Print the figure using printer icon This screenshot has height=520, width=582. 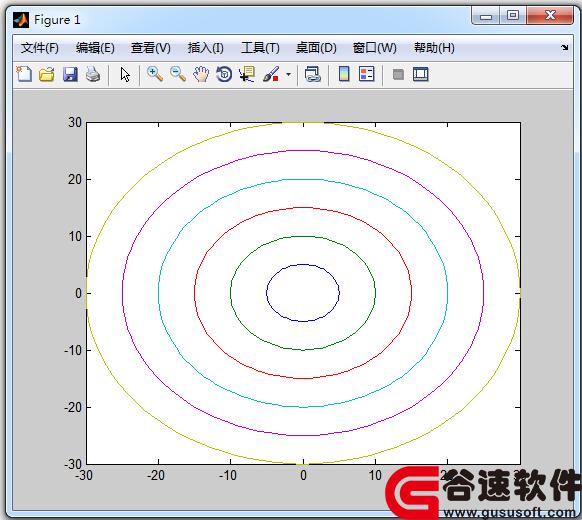(93, 74)
